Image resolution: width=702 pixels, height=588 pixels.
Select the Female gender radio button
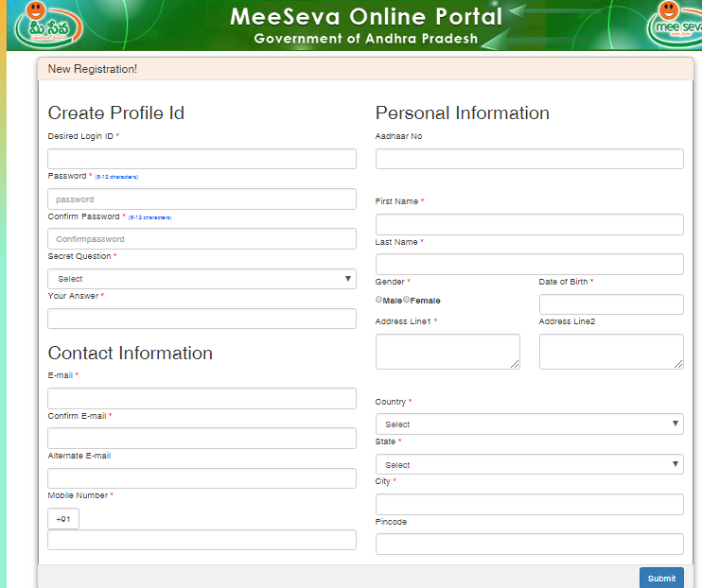coord(407,300)
